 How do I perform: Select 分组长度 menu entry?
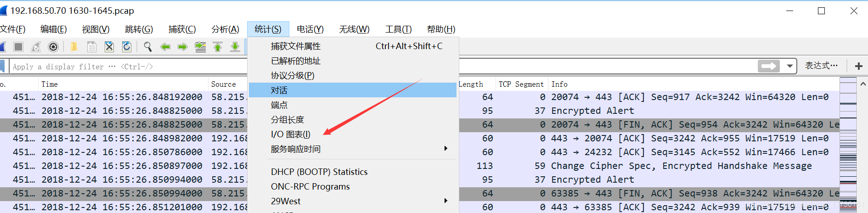click(x=353, y=119)
